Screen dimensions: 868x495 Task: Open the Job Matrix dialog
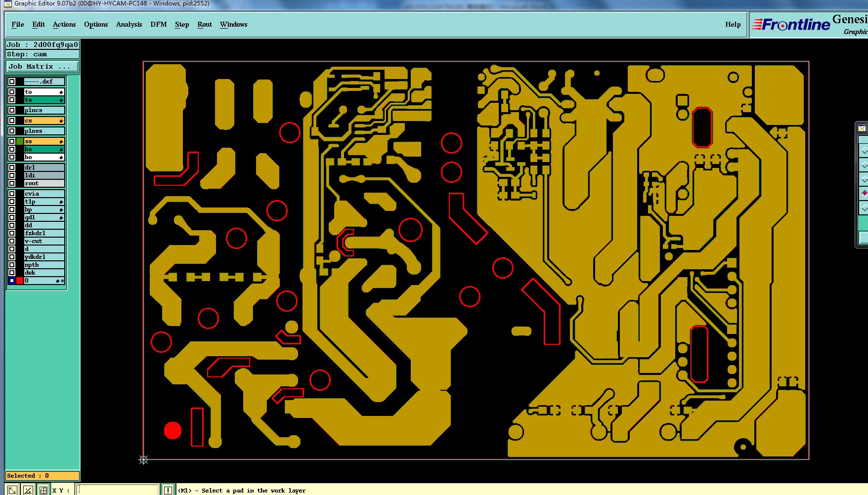point(42,66)
